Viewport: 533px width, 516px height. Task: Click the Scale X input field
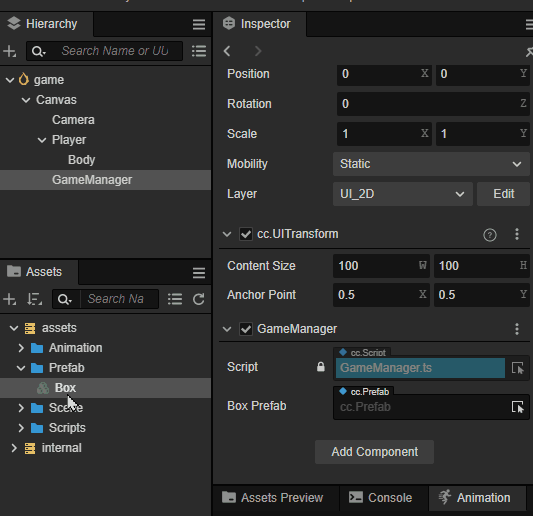pos(384,134)
